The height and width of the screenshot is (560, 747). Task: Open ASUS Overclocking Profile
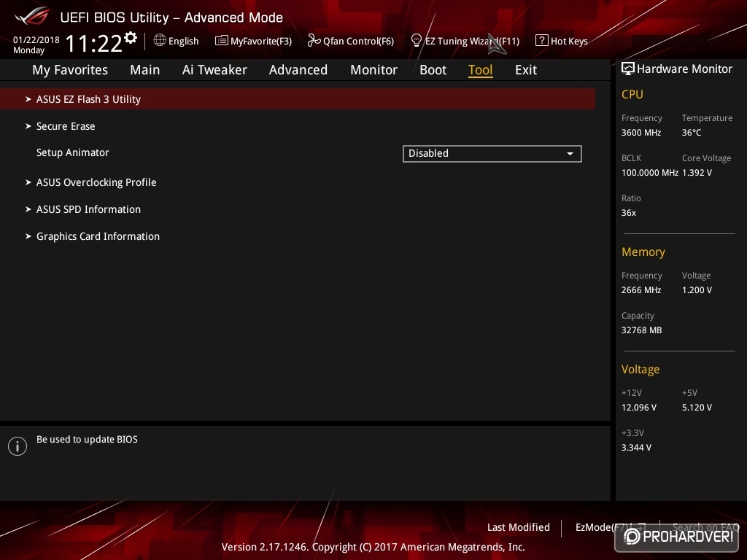[x=96, y=182]
